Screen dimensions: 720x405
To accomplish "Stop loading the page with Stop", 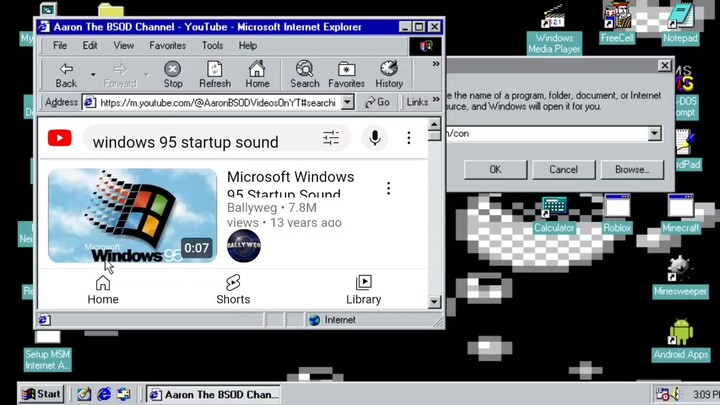I will click(x=173, y=75).
